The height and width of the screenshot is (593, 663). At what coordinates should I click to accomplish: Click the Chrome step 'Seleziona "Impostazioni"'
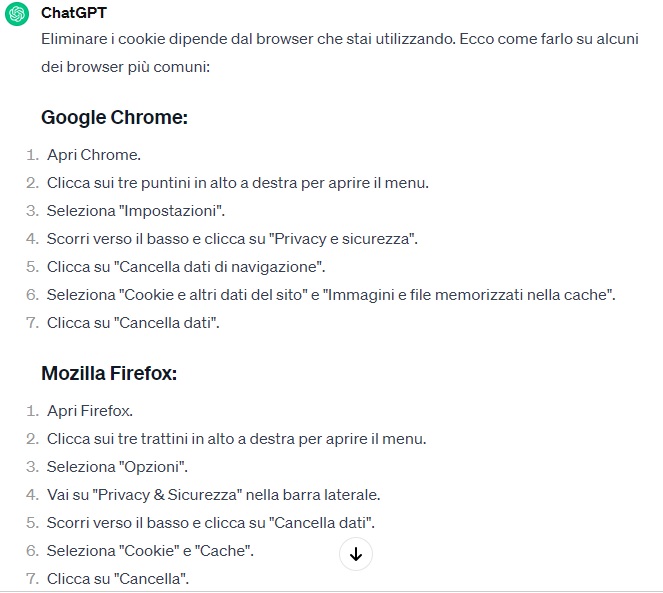pyautogui.click(x=136, y=211)
